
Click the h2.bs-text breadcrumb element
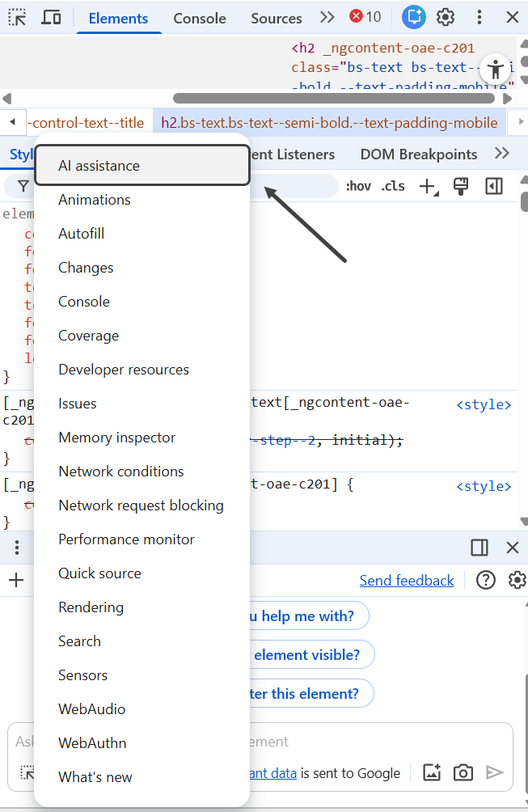(329, 123)
